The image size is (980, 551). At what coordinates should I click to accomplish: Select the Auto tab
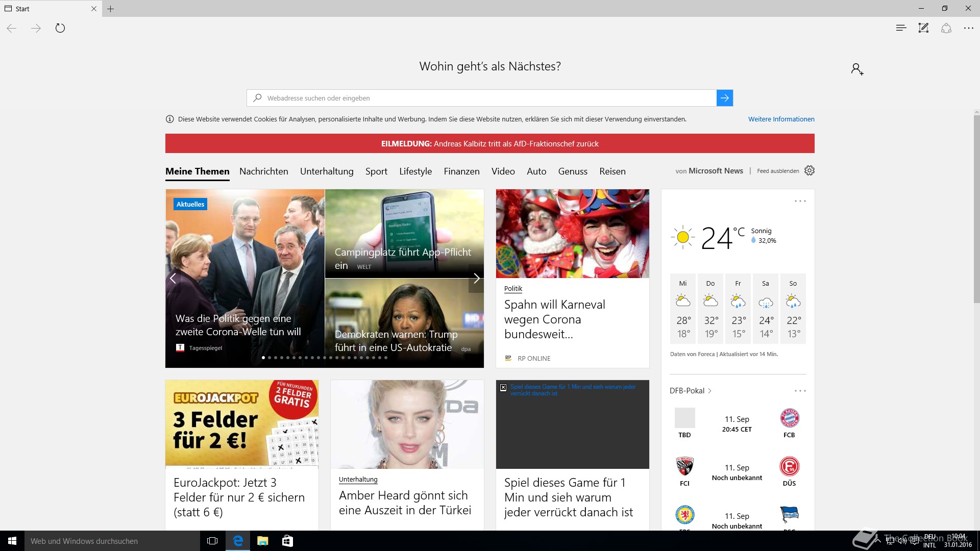[536, 171]
